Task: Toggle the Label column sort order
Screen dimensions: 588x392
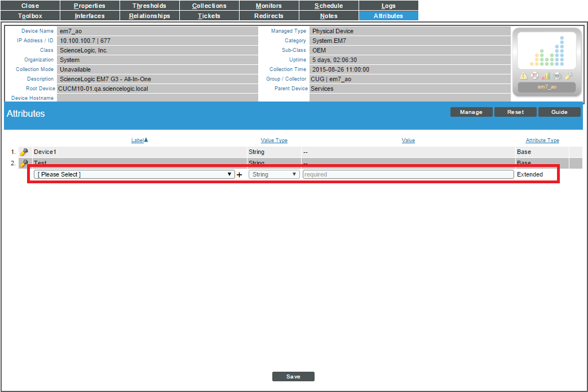Action: pos(139,140)
